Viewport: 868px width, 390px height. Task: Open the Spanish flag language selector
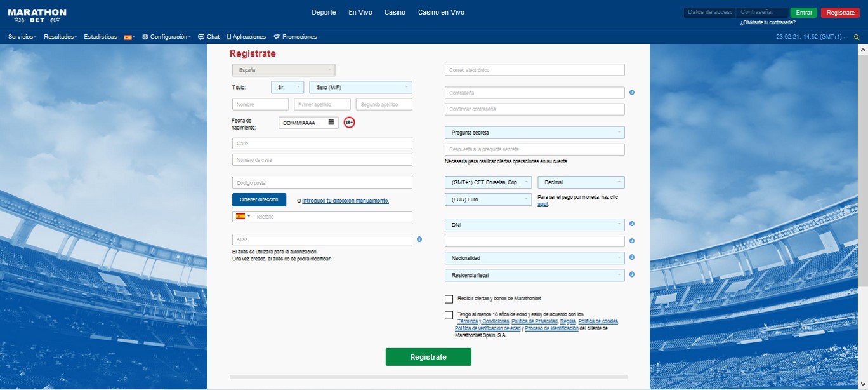click(x=129, y=37)
